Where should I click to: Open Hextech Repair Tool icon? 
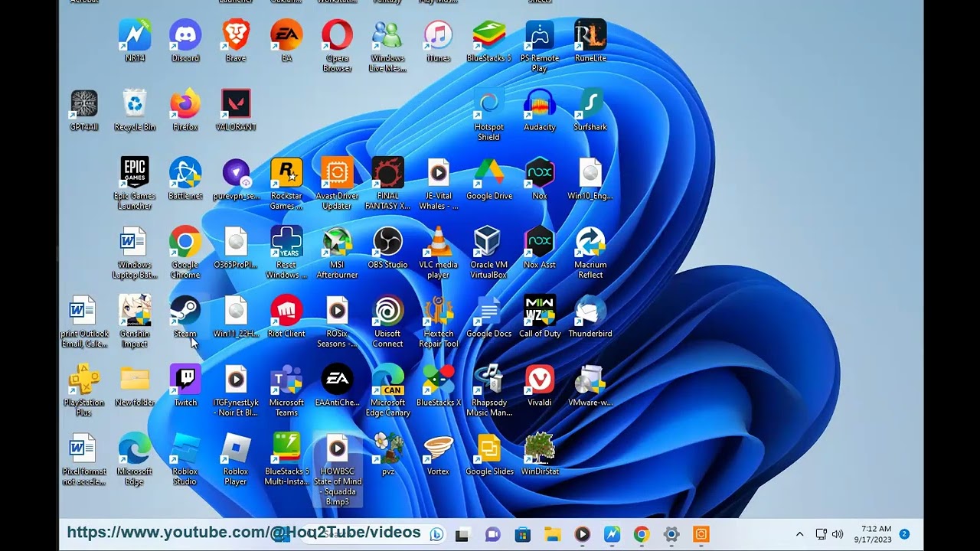tap(438, 321)
